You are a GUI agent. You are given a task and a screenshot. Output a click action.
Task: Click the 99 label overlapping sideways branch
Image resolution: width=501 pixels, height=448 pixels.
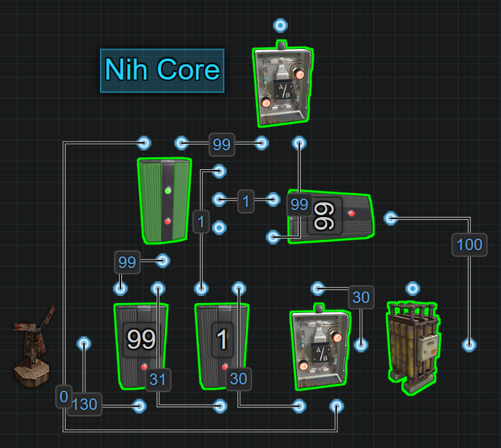[299, 205]
